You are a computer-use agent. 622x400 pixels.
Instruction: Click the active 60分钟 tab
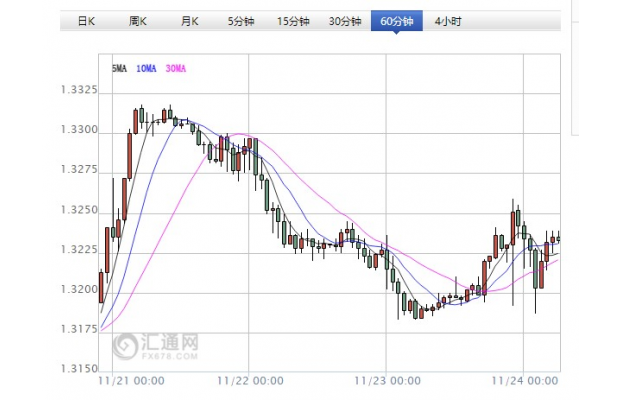(x=397, y=21)
